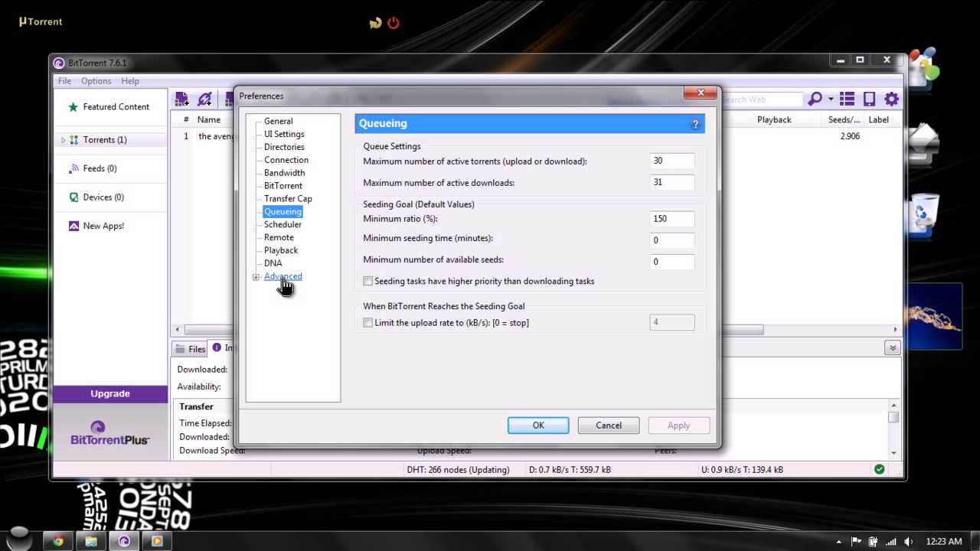Click the devices/remote icon in toolbar

[869, 99]
